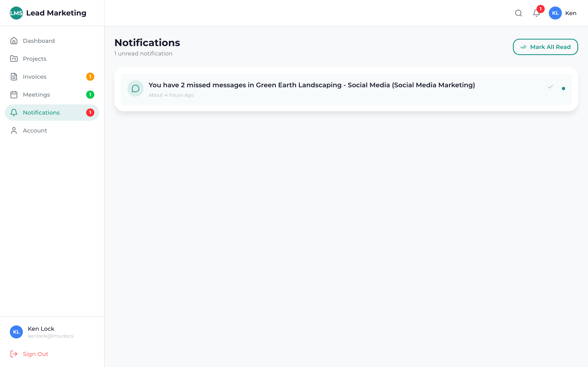
Task: Click the unread indicator dot
Action: click(x=564, y=89)
